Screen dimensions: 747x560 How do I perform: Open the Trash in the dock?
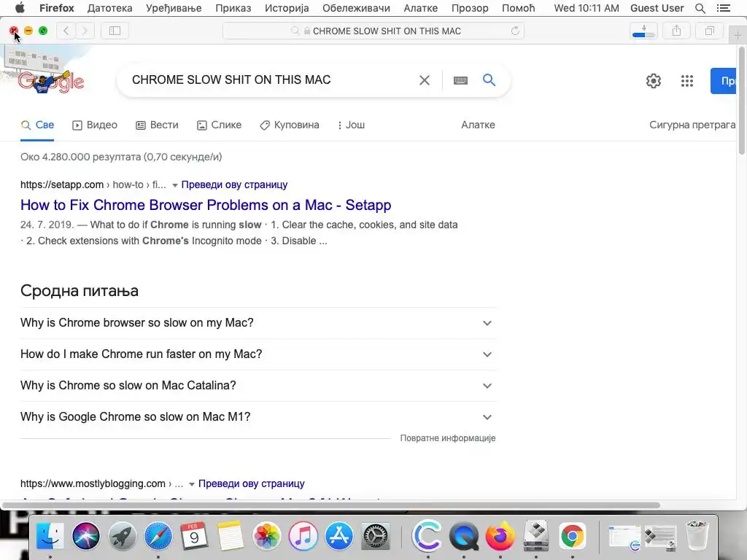(x=697, y=536)
